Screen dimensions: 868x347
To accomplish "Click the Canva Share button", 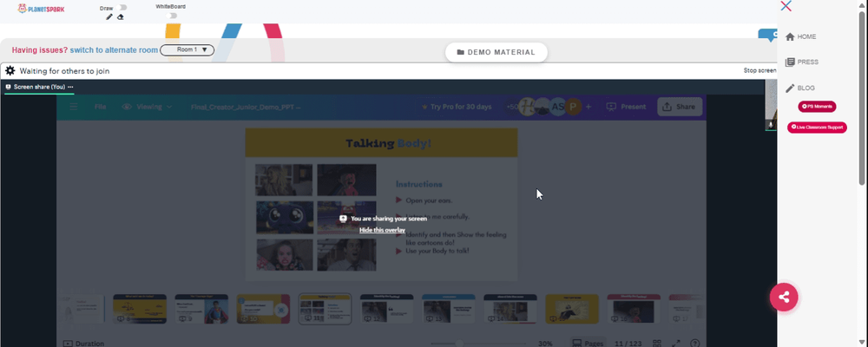I will click(x=680, y=107).
